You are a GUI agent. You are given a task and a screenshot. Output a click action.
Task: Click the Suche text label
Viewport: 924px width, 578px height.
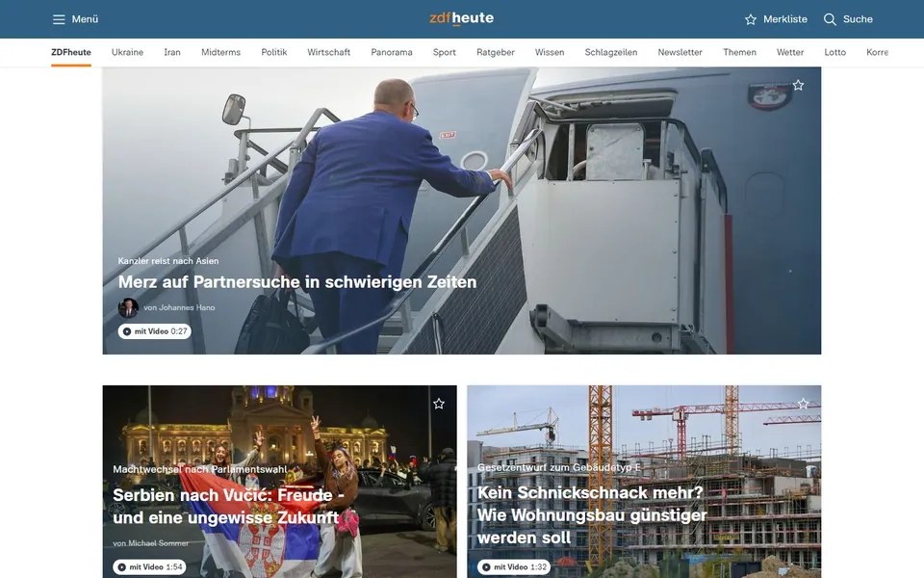[858, 19]
